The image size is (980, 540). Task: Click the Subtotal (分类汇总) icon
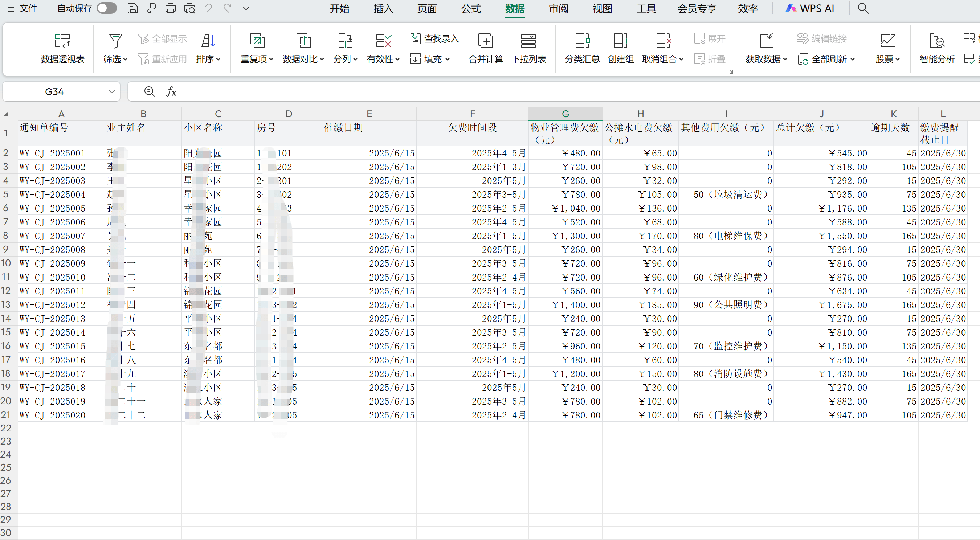(x=582, y=41)
